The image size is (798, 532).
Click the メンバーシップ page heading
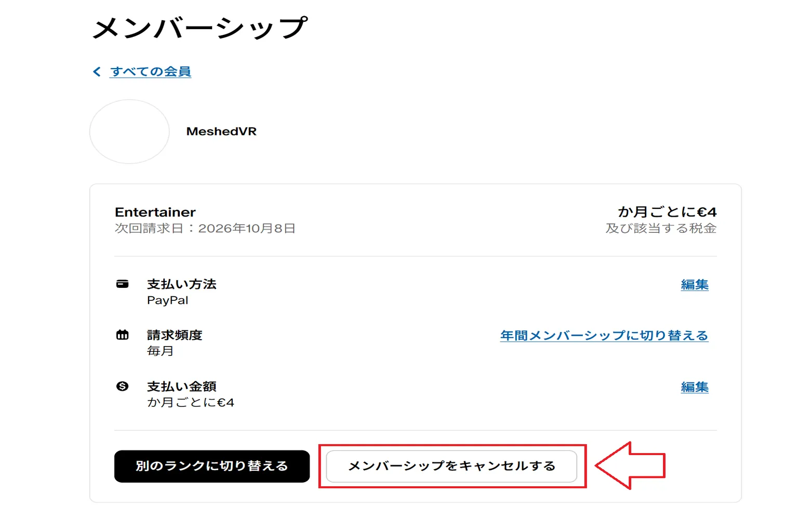(x=200, y=28)
